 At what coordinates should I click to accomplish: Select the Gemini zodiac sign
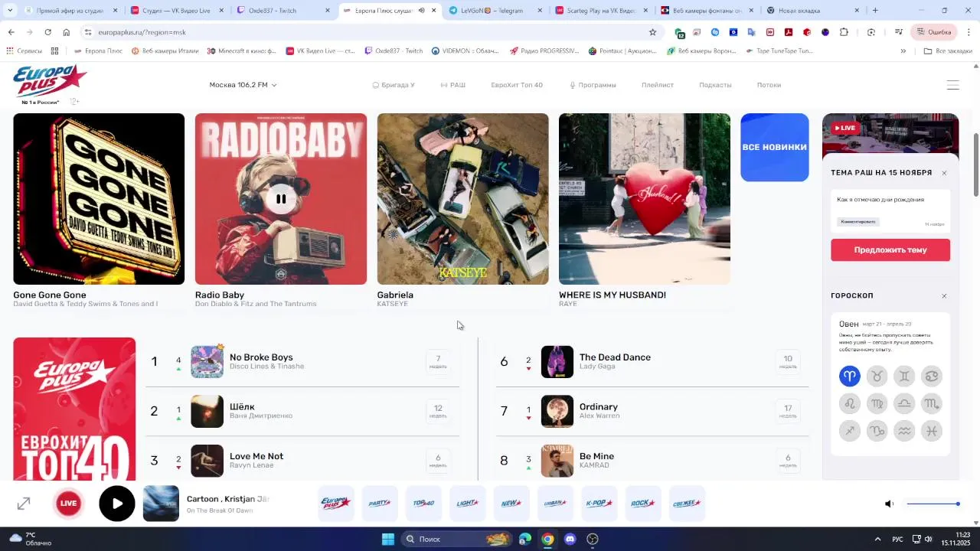pyautogui.click(x=905, y=376)
